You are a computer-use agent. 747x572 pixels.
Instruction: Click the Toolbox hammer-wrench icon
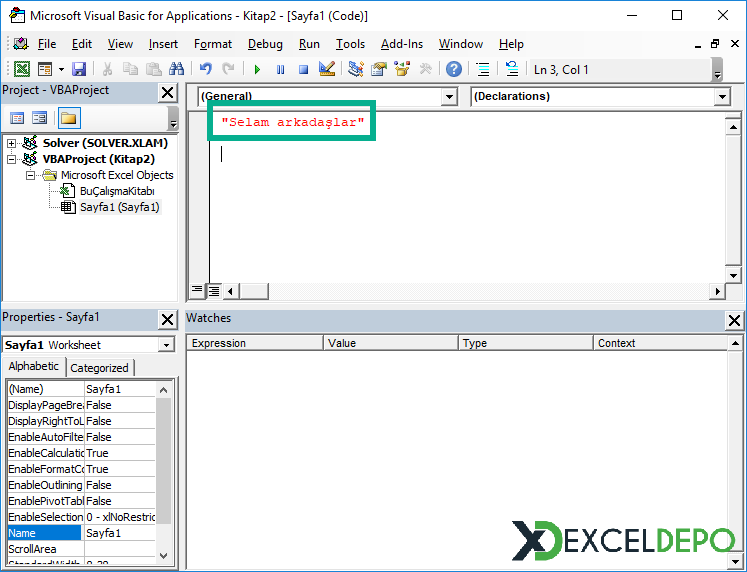425,70
